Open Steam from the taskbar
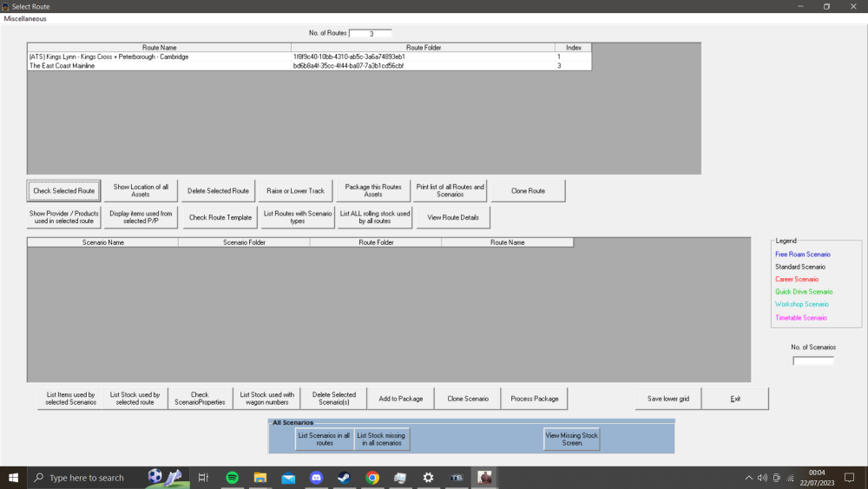 (344, 478)
